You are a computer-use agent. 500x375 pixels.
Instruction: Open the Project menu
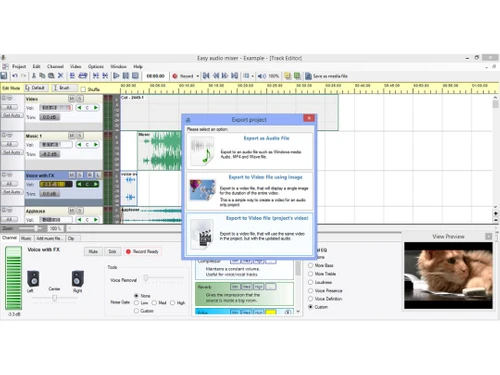[x=19, y=66]
